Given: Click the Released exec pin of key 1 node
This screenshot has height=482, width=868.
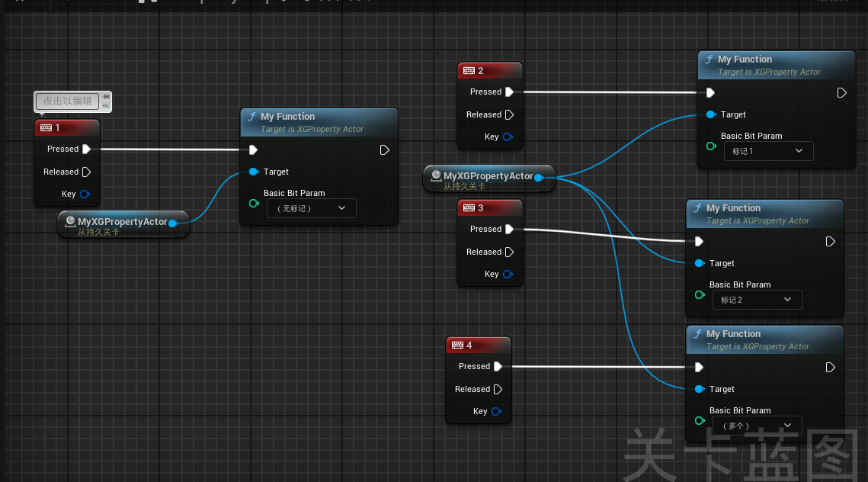Looking at the screenshot, I should (86, 172).
